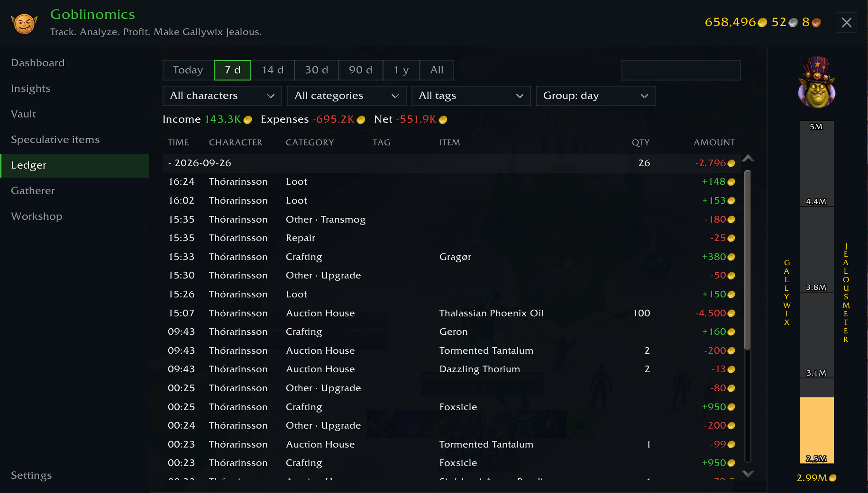Open the All tags dropdown
Viewport: 868px width, 493px height.
click(471, 96)
